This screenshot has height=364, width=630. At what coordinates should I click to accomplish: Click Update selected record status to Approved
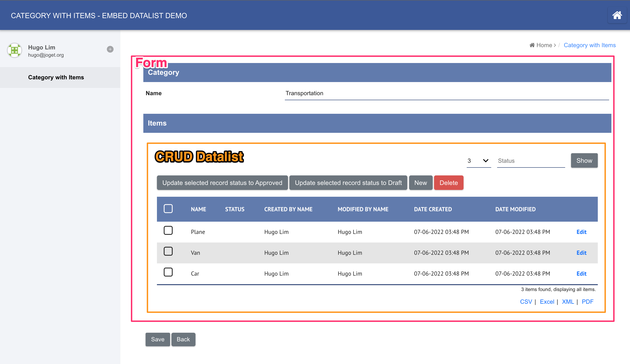coord(222,183)
